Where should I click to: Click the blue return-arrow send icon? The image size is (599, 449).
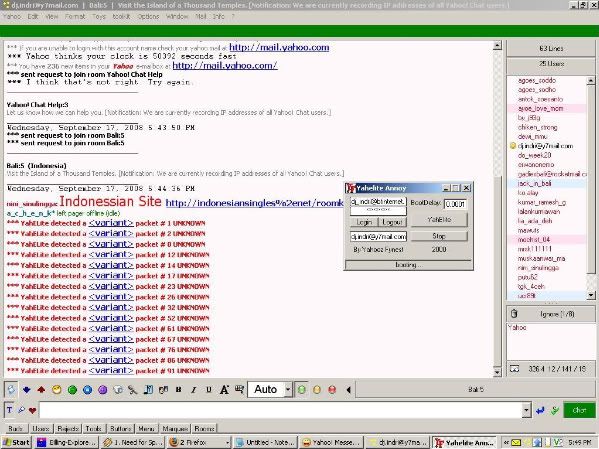pyautogui.click(x=540, y=410)
